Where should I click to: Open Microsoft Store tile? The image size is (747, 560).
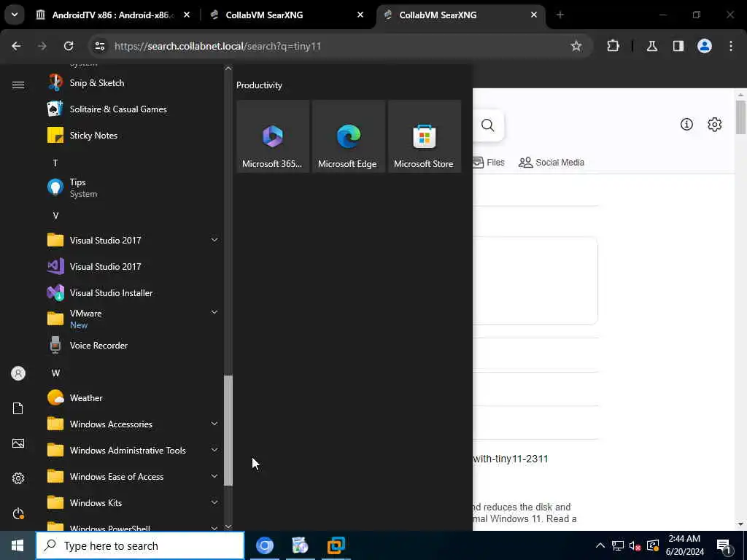tap(425, 136)
